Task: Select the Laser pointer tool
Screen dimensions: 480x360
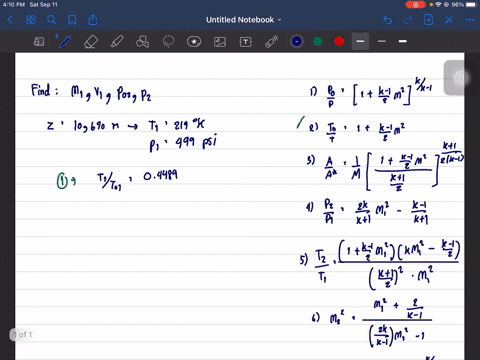Action: point(272,42)
